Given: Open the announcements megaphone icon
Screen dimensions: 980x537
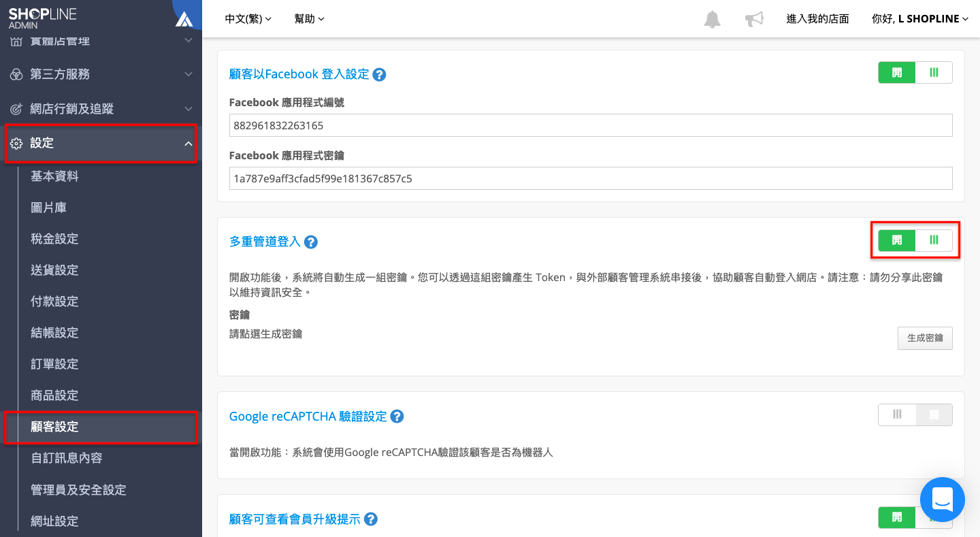Looking at the screenshot, I should tap(754, 19).
